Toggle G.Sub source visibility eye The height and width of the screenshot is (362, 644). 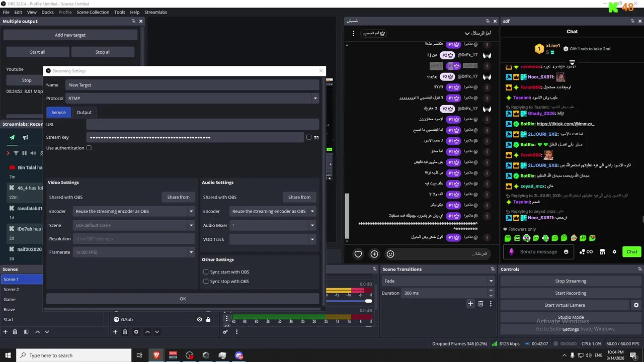tap(200, 319)
